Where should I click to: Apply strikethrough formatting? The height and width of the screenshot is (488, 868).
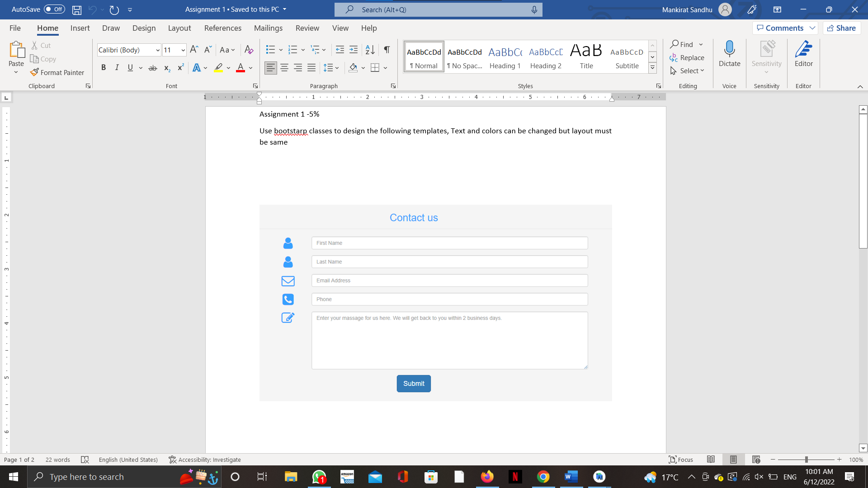coord(153,68)
